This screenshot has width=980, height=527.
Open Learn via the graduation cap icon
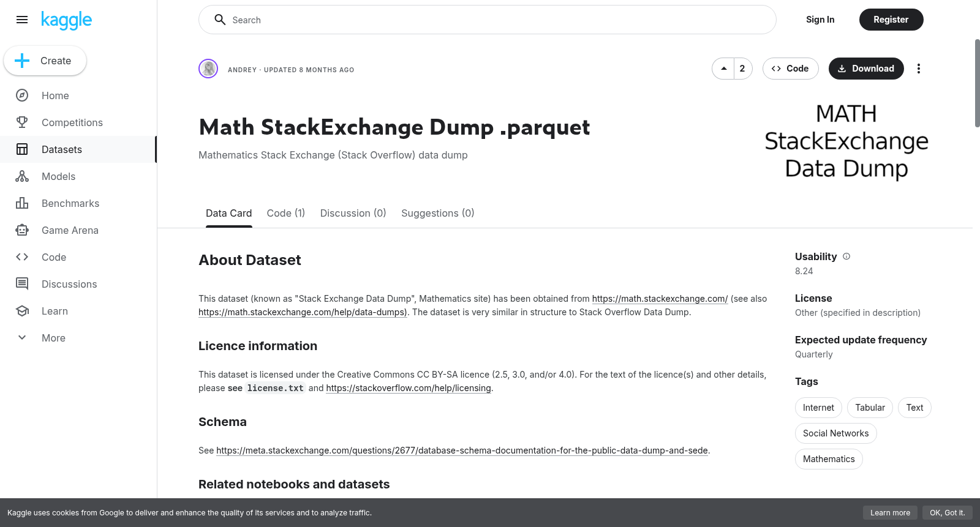pyautogui.click(x=22, y=311)
